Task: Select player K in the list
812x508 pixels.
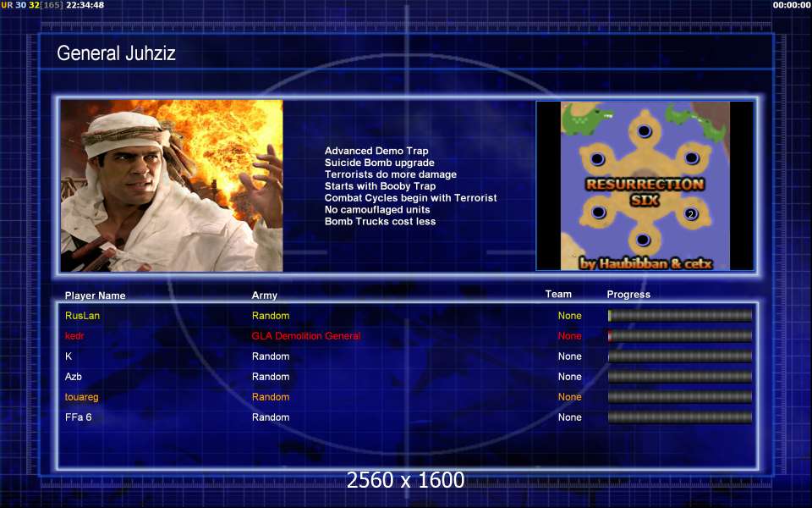Action: point(69,356)
